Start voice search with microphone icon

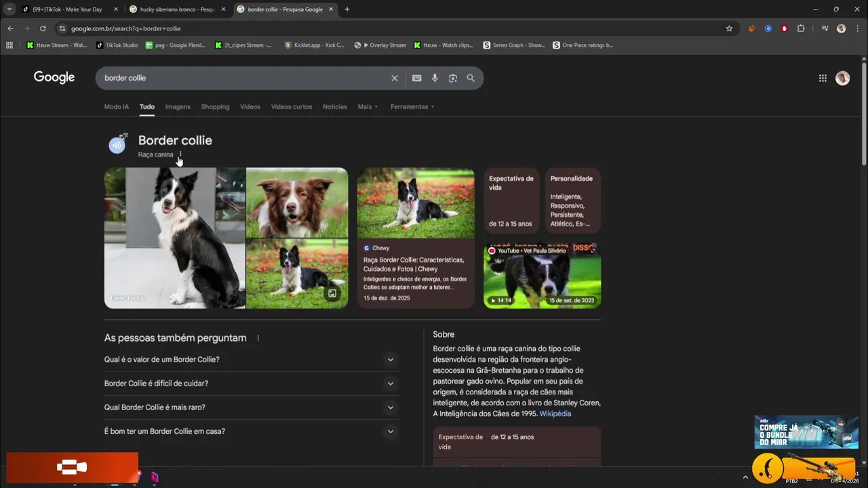click(435, 78)
